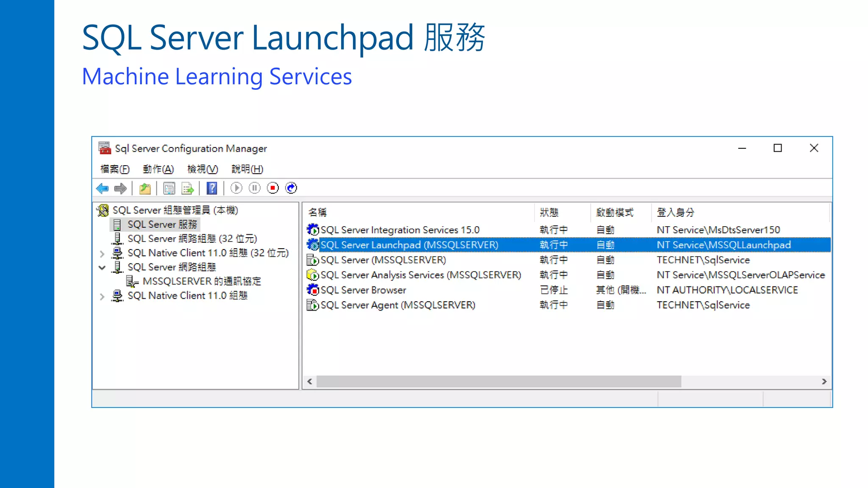Click the root 組態管理員 tree icon
The image size is (868, 488).
pyautogui.click(x=103, y=210)
